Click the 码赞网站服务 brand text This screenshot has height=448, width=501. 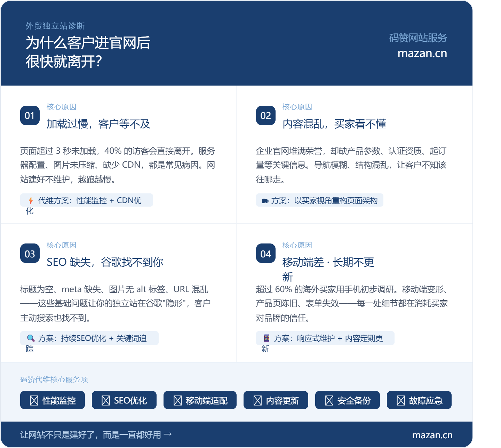coord(418,38)
